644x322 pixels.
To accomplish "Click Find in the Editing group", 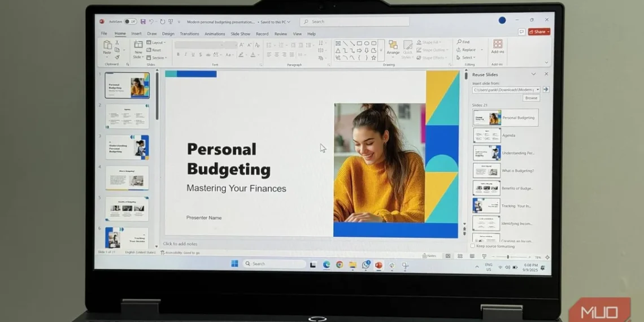I will tap(463, 42).
